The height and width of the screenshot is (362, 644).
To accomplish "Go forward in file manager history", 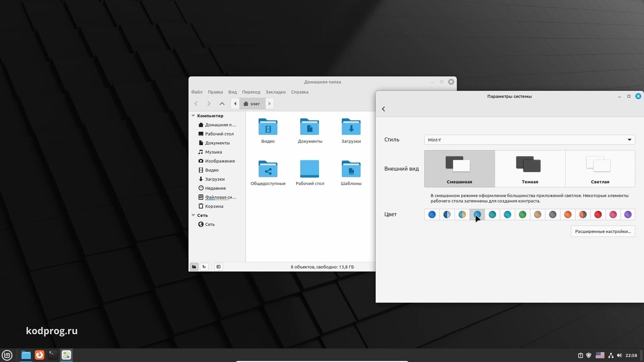I will (209, 104).
